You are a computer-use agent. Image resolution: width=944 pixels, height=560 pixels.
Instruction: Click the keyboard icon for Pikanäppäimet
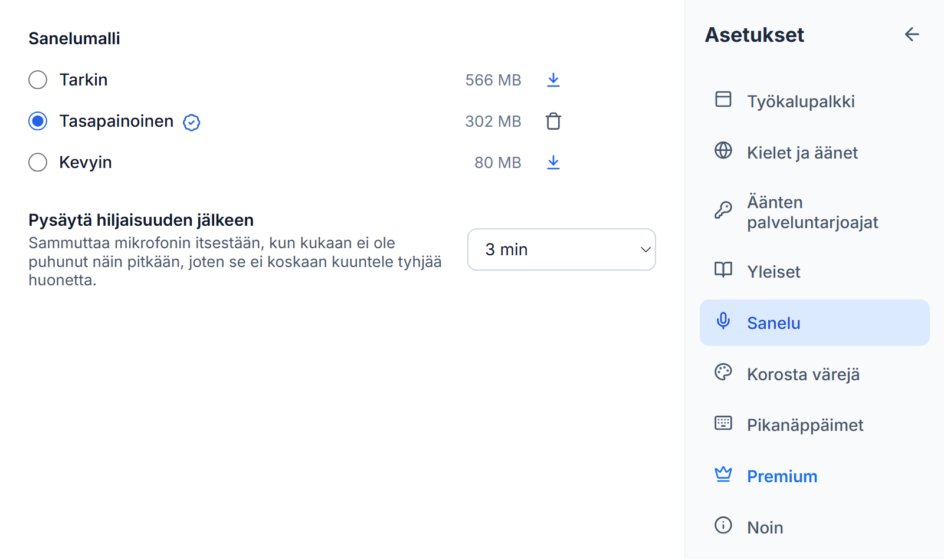(x=723, y=423)
